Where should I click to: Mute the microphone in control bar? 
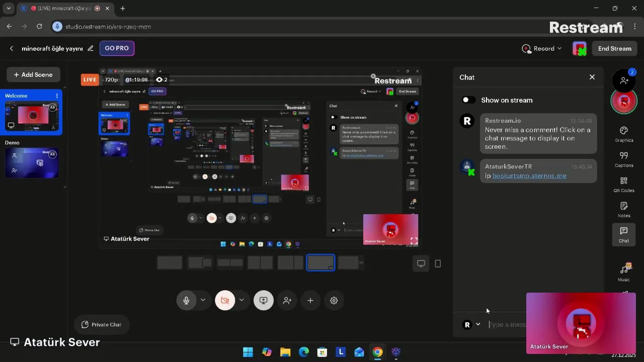click(186, 300)
